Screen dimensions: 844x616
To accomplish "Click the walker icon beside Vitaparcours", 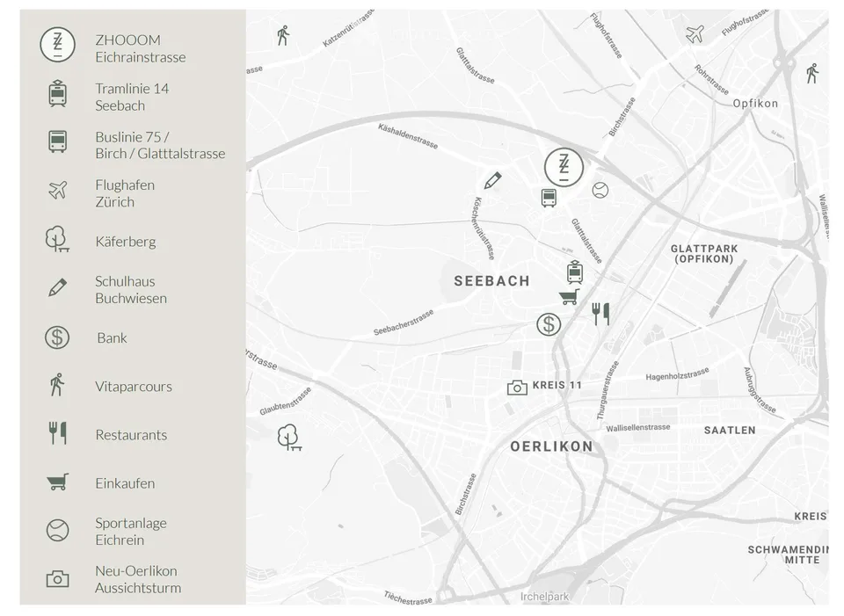I will [57, 385].
